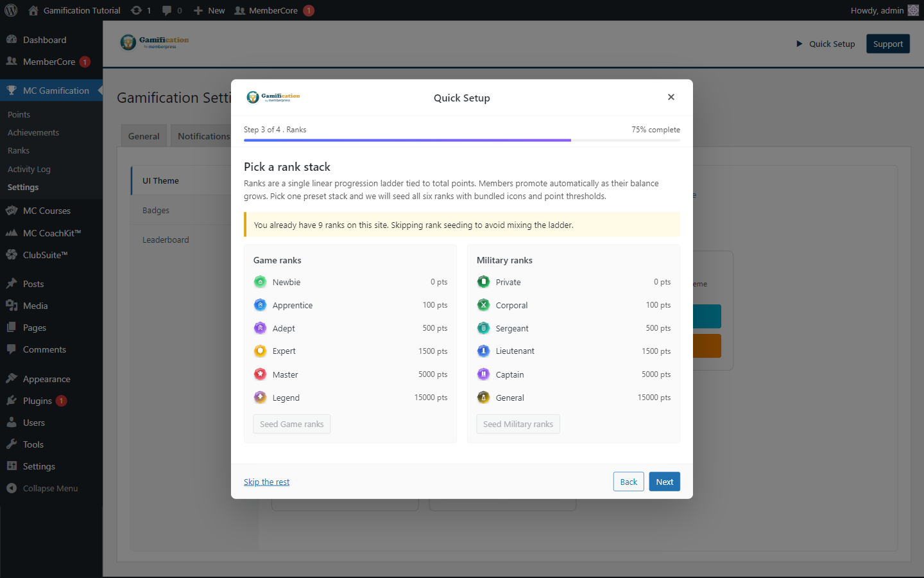Viewport: 924px width, 578px height.
Task: Click the "Game ranks" card heading
Action: tap(277, 260)
